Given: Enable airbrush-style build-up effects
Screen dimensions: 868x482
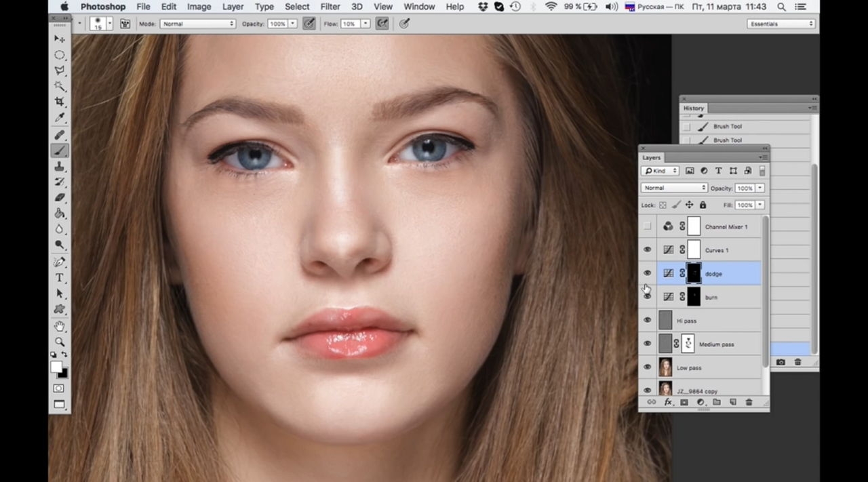Looking at the screenshot, I should click(x=382, y=24).
